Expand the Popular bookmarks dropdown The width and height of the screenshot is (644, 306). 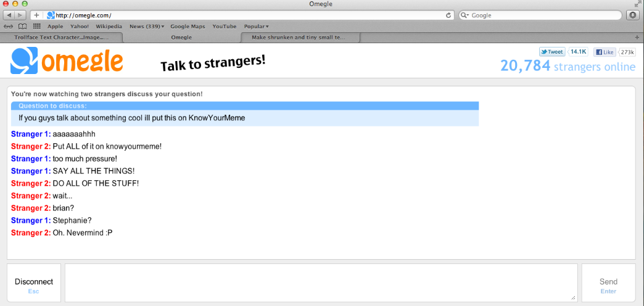point(256,27)
